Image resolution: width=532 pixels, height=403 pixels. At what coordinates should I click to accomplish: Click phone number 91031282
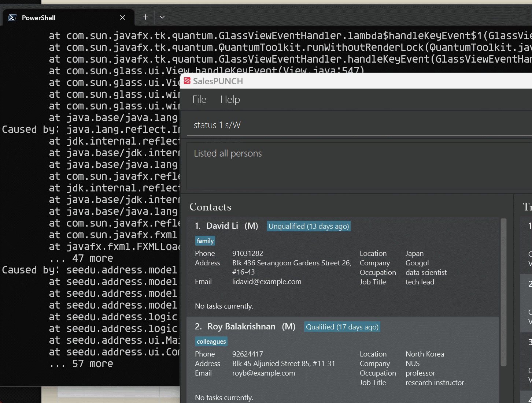click(x=248, y=253)
